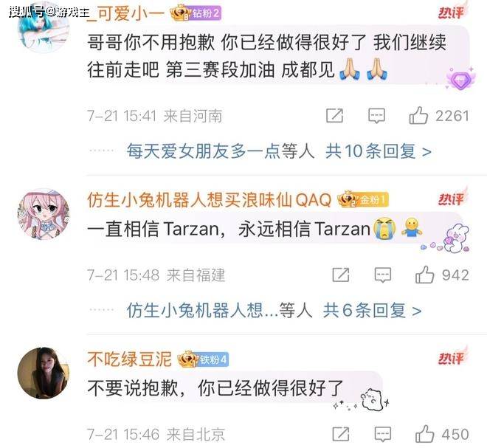Share the comment from 河南

click(334, 116)
